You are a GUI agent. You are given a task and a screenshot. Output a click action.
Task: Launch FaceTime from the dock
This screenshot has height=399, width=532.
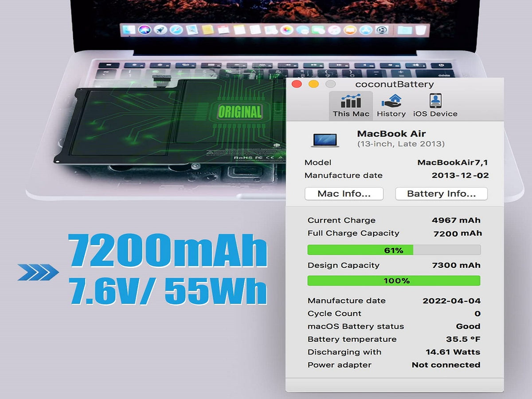coord(318,30)
